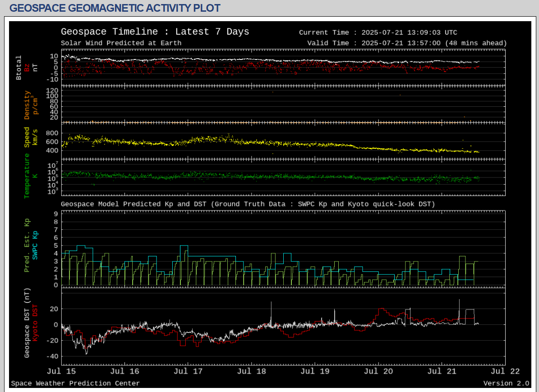Click the Jul 20 date marker
539x392 pixels.
(379, 372)
